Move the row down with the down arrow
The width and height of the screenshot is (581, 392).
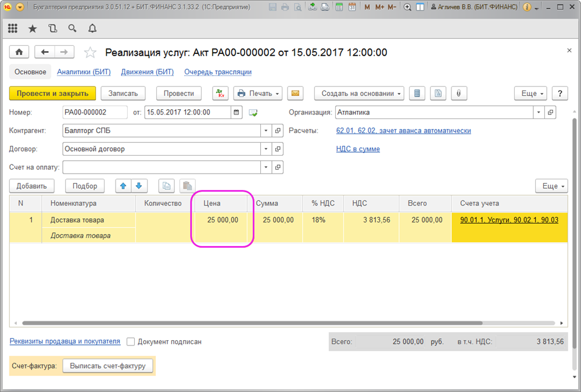[x=139, y=186]
